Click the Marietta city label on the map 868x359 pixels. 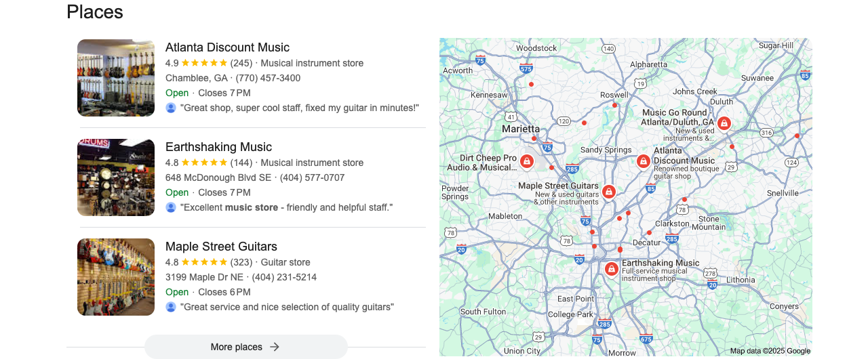[521, 129]
